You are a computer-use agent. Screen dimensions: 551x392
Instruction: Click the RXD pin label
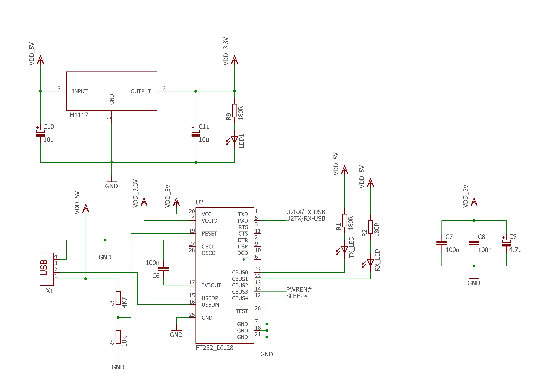pos(243,221)
